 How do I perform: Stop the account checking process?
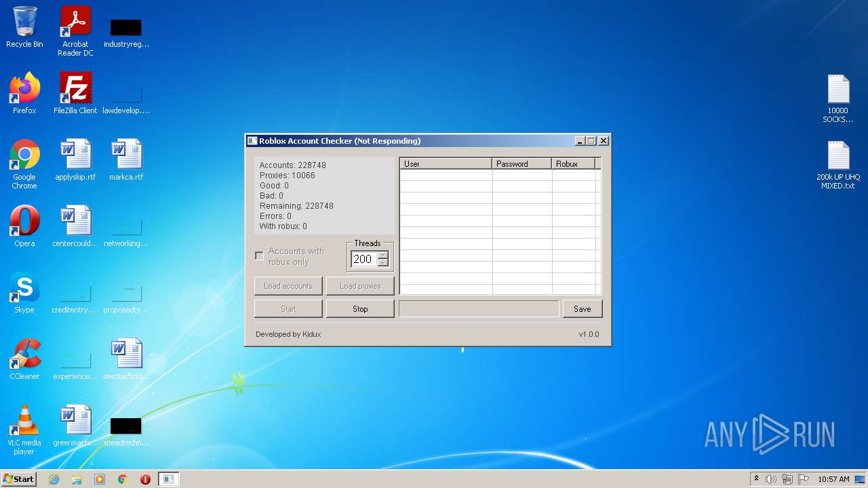click(360, 308)
